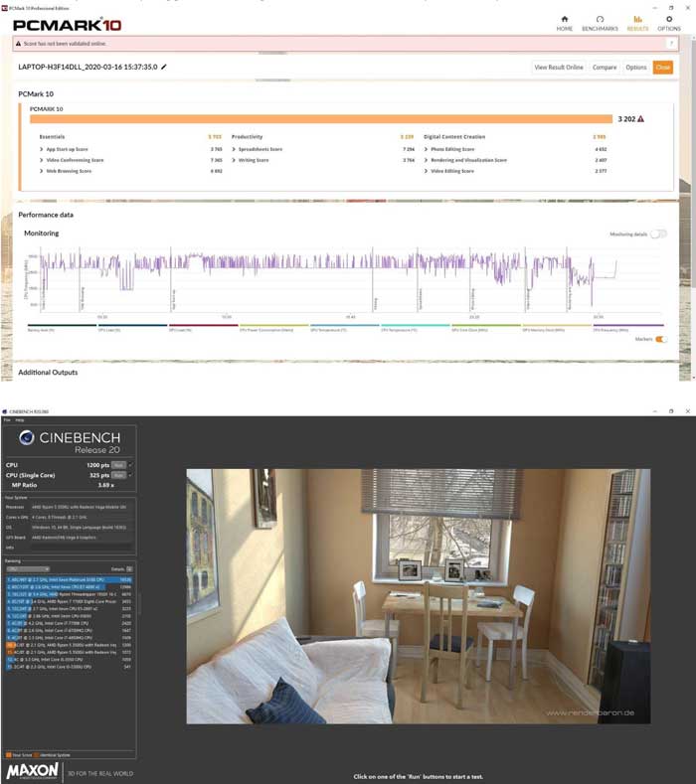
Task: Toggle the Markers switch
Action: pyautogui.click(x=661, y=339)
